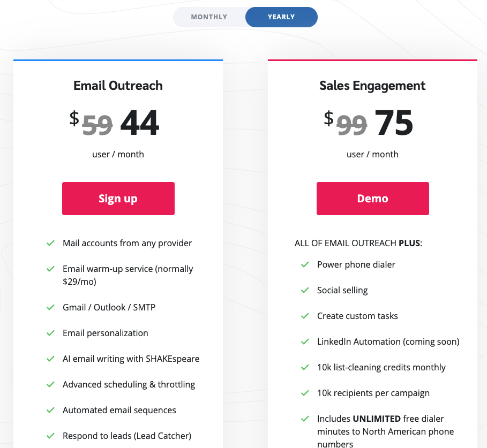This screenshot has height=448, width=487.
Task: Select the Yearly billing option
Action: click(x=281, y=17)
